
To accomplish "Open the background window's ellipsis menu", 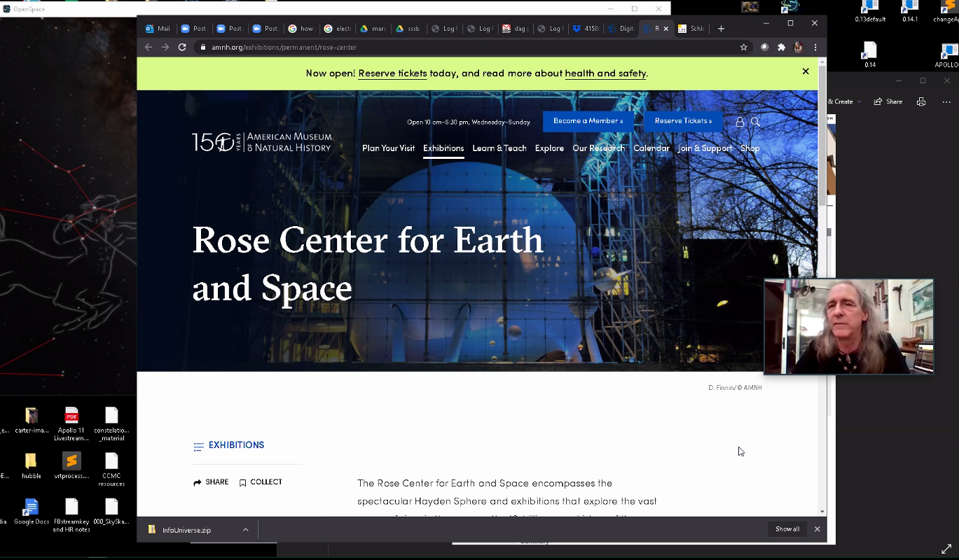I will (x=946, y=101).
